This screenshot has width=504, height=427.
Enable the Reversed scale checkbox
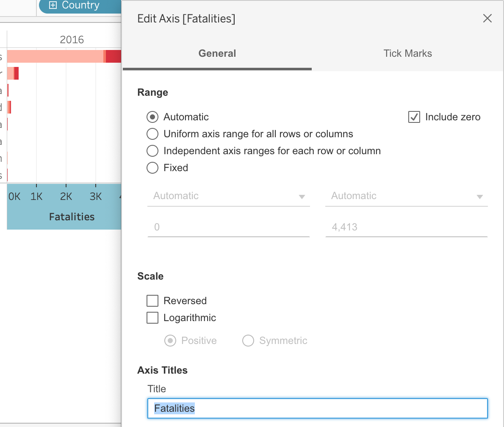point(152,301)
